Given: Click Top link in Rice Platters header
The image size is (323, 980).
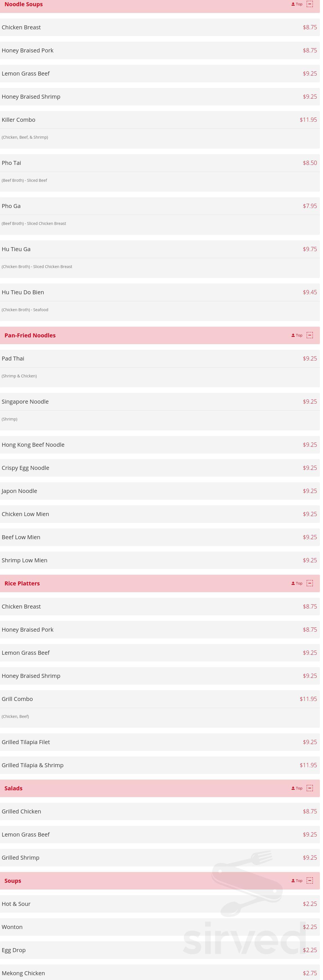Looking at the screenshot, I should tap(297, 583).
